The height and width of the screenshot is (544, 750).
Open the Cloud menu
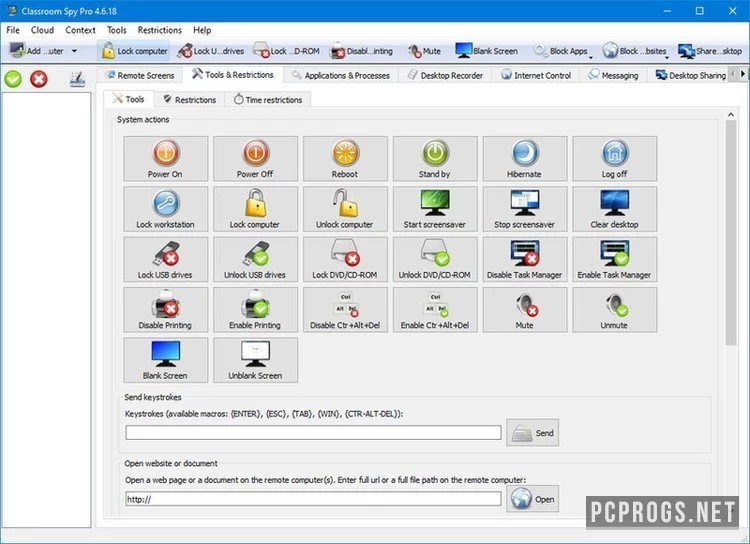(x=43, y=30)
